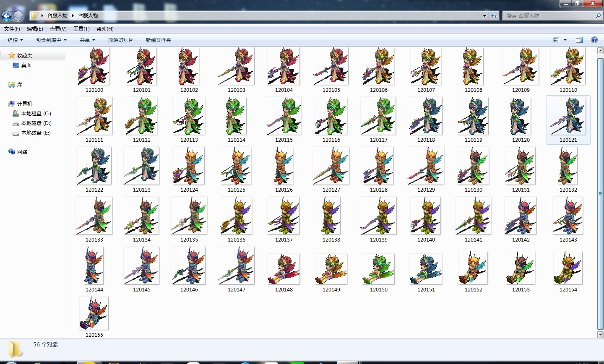The height and width of the screenshot is (364, 604).
Task: Open the Help question mark icon
Action: pos(594,40)
